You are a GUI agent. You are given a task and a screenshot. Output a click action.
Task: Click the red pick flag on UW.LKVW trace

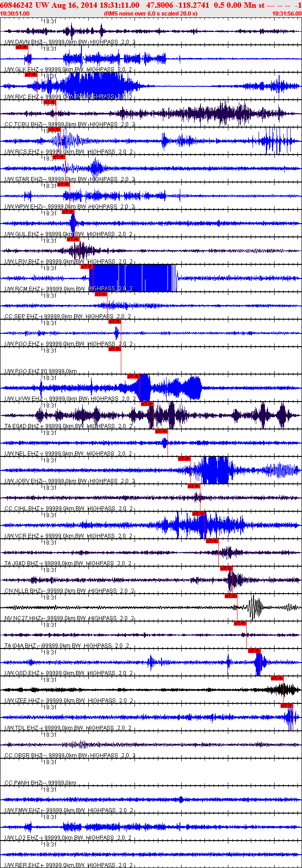(133, 376)
